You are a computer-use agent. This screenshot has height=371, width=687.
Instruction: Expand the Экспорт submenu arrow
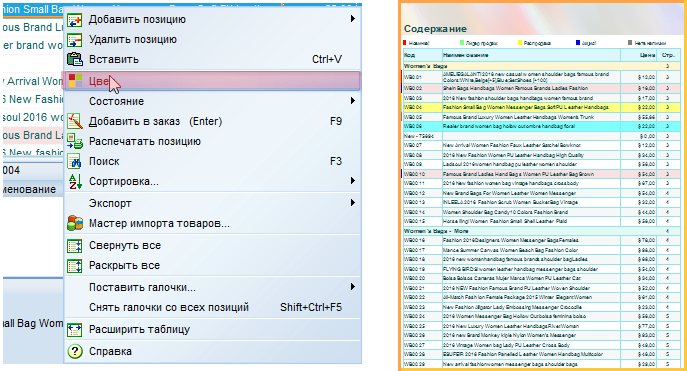point(353,203)
